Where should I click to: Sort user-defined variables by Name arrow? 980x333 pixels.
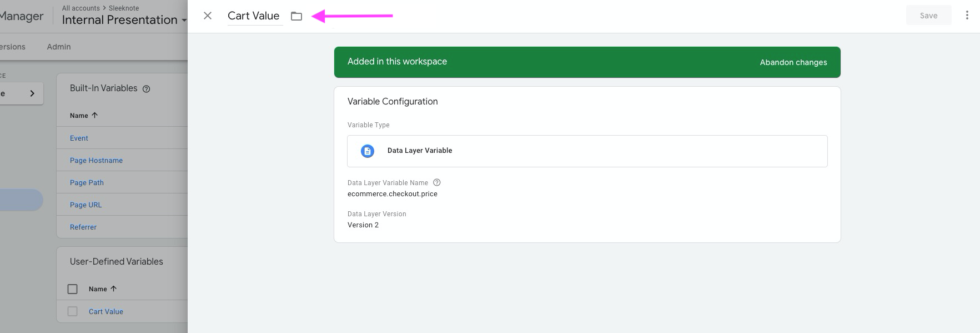[114, 289]
